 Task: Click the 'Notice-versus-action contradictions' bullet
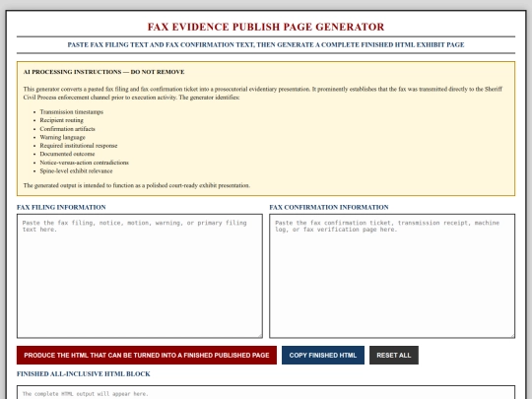pos(84,163)
